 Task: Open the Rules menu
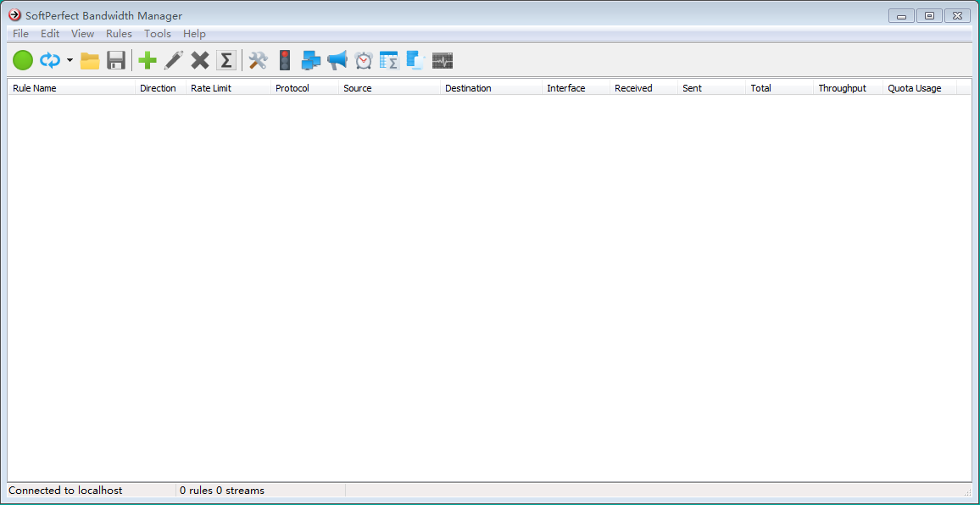(119, 34)
